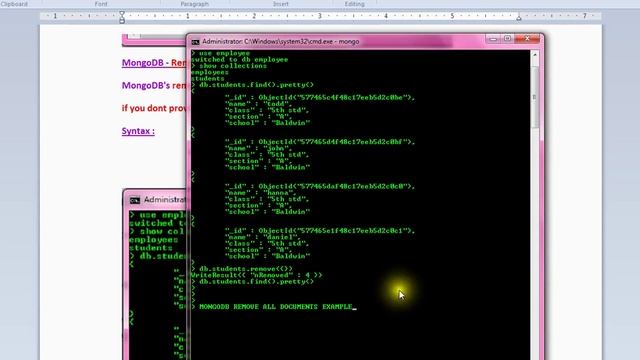The width and height of the screenshot is (640, 360).
Task: Click the "name" : "john" line
Action: click(259, 148)
